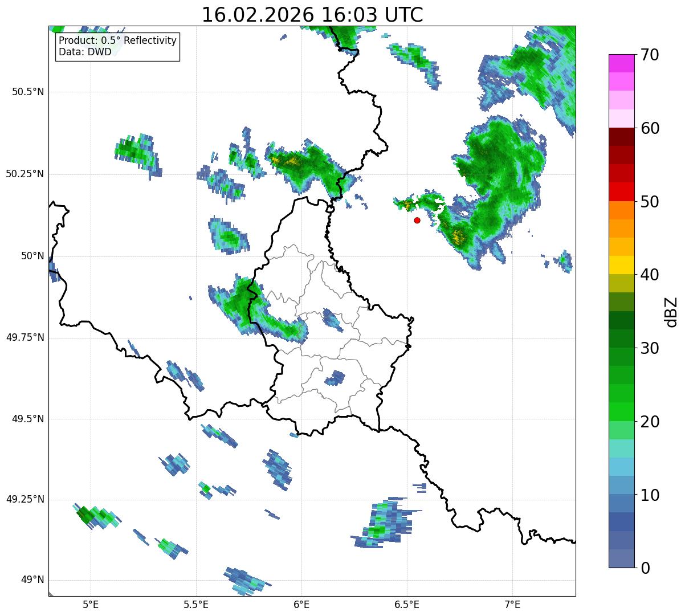This screenshot has width=685, height=616.
Task: Click the yellow colorbar swatch just above the 40 tick
Action: tap(621, 266)
